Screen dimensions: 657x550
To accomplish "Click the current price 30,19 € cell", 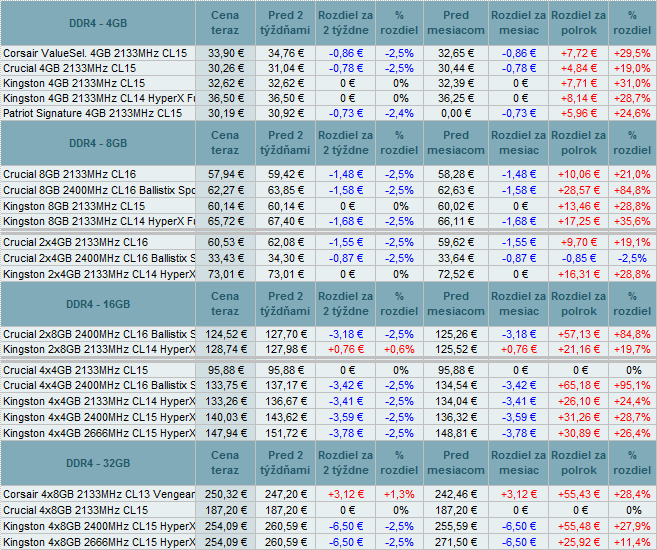I will [x=226, y=114].
